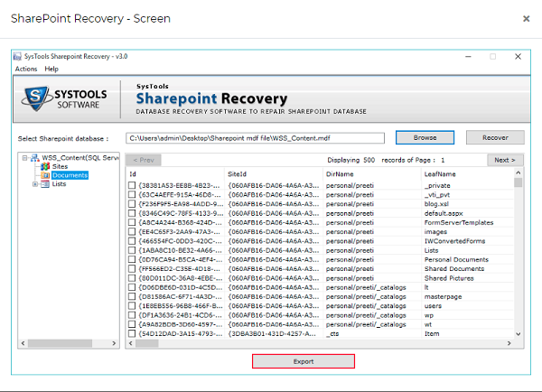This screenshot has width=542, height=392.
Task: Click the Sharepoint database path field
Action: (x=265, y=138)
